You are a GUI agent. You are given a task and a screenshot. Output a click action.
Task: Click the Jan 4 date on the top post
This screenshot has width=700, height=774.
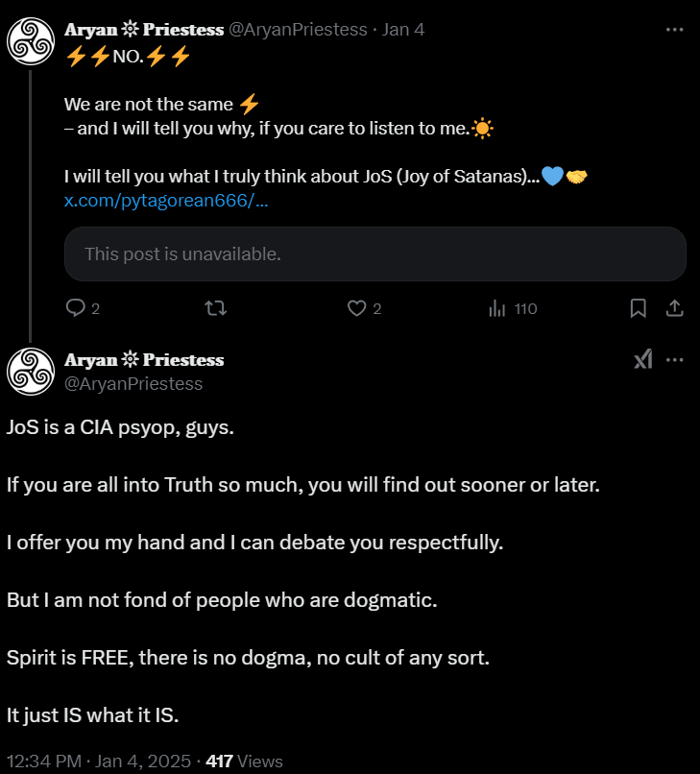click(x=403, y=30)
